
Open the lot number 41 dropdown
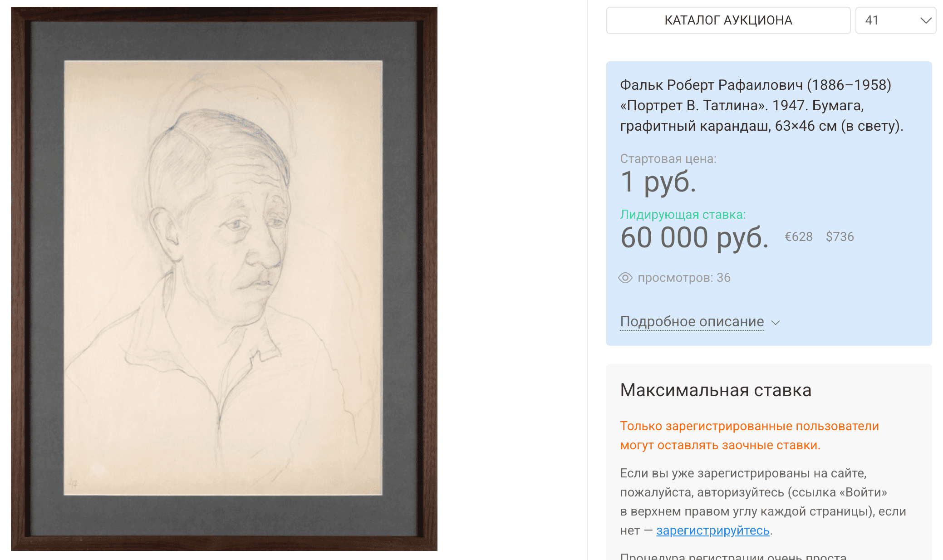coord(895,20)
